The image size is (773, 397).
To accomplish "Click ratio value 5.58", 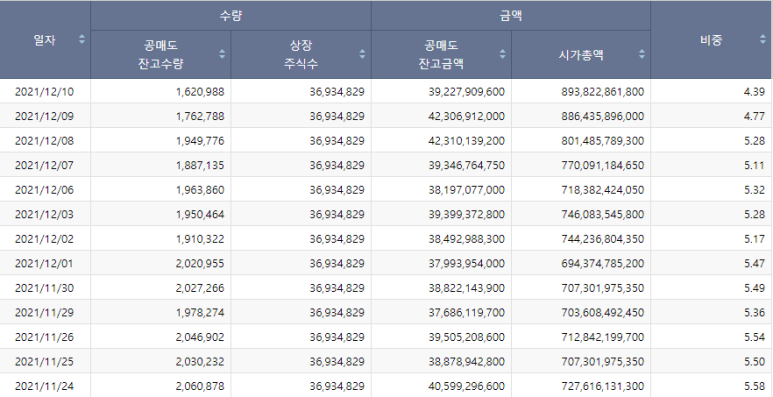I will (x=754, y=386).
